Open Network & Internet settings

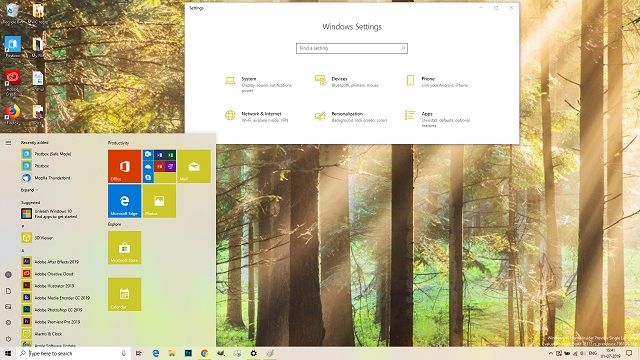[257, 117]
